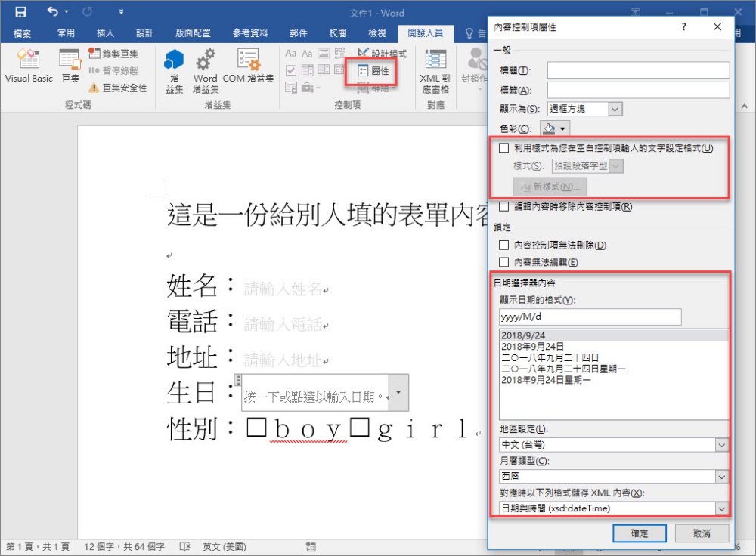This screenshot has width=756, height=556.
Task: Start recording a macro (錄製巨集)
Action: click(113, 54)
